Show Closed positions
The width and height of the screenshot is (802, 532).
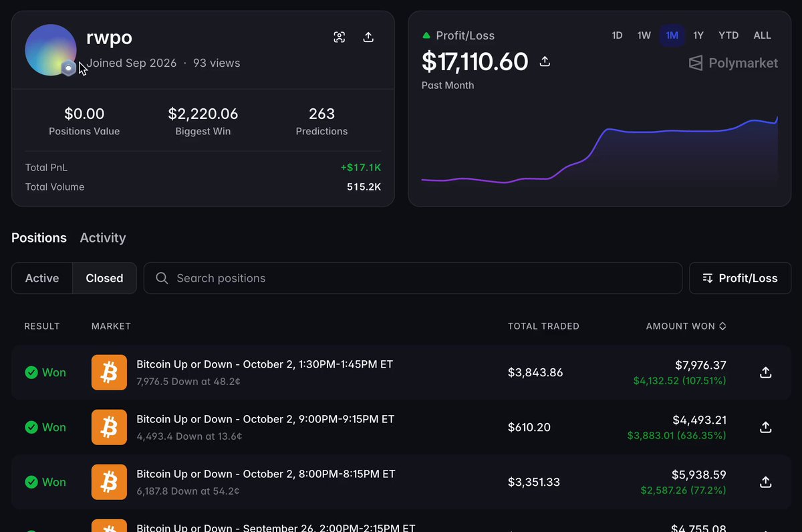click(x=105, y=278)
